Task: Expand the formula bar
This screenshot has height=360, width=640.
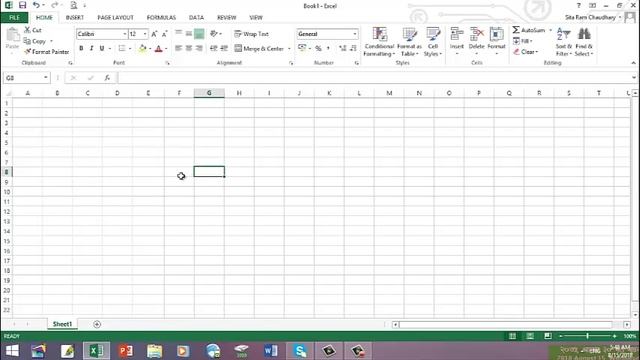Action: pyautogui.click(x=633, y=77)
